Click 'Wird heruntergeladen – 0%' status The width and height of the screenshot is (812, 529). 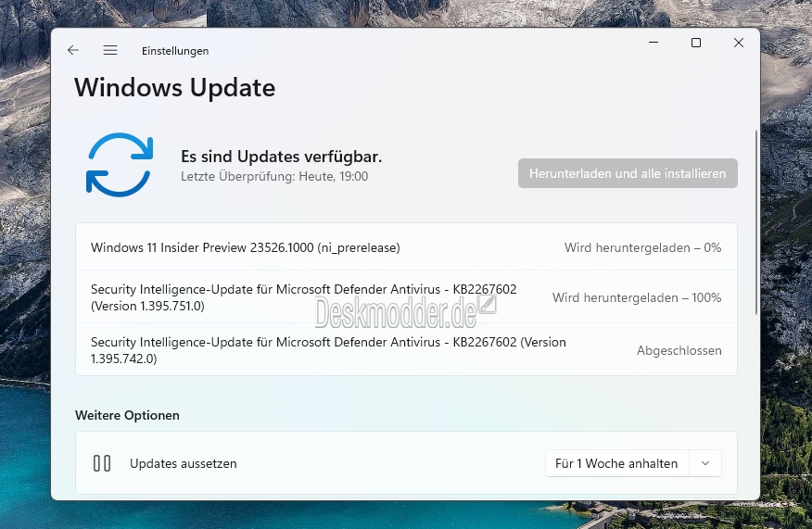[642, 248]
